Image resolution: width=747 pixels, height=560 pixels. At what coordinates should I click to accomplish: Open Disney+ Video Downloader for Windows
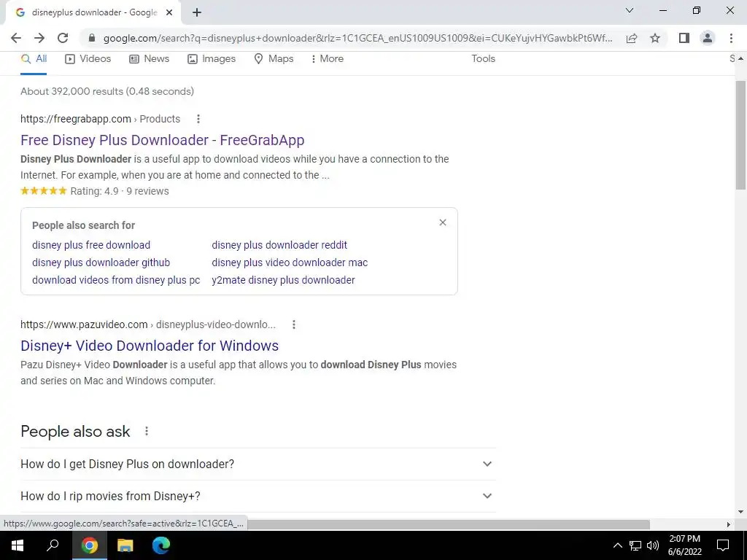tap(150, 346)
